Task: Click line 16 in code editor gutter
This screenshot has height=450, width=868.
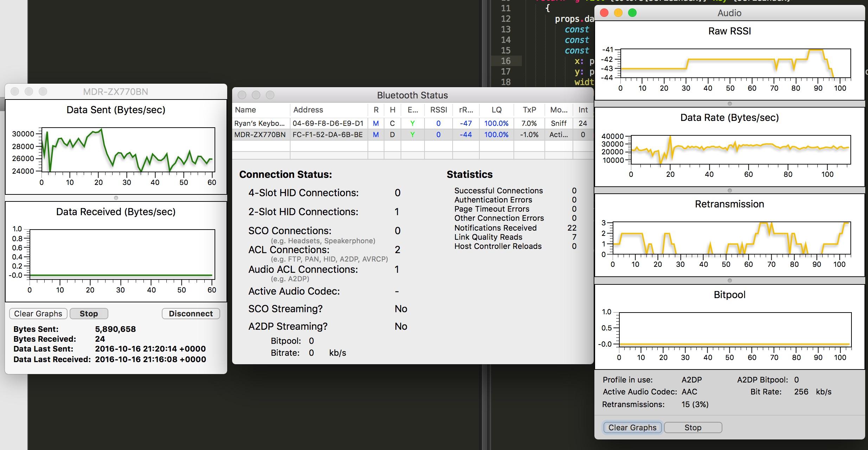Action: (506, 61)
